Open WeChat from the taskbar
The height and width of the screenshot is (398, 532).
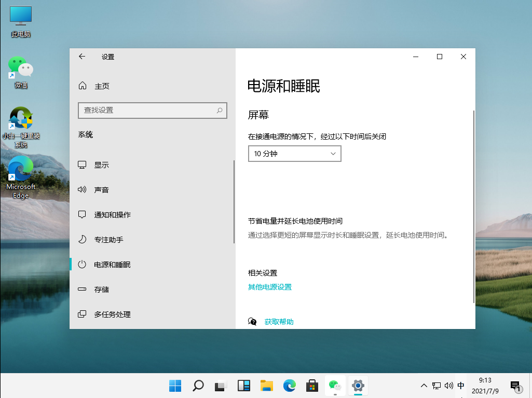(x=335, y=386)
